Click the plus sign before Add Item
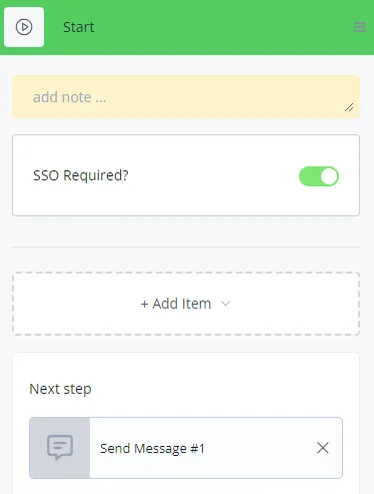 click(144, 304)
